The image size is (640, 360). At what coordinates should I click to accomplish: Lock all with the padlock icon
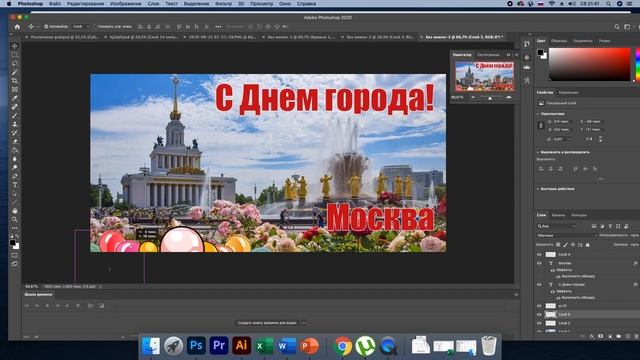point(587,244)
